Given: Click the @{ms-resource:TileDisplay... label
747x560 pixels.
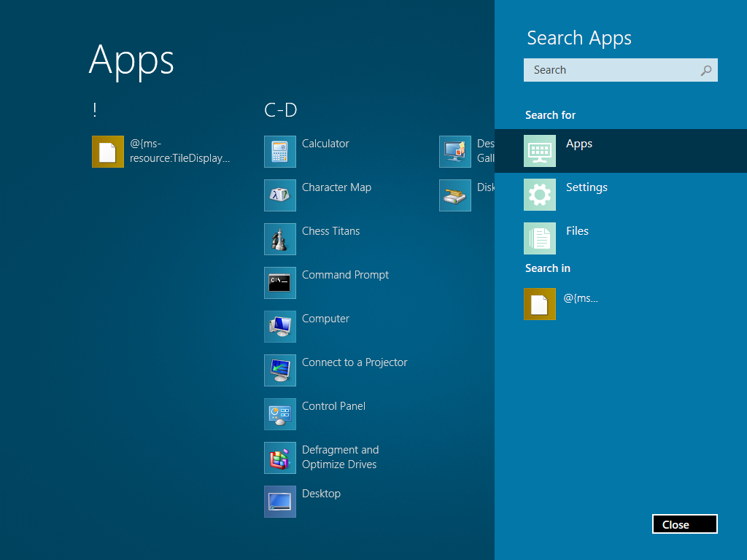Looking at the screenshot, I should click(x=179, y=151).
